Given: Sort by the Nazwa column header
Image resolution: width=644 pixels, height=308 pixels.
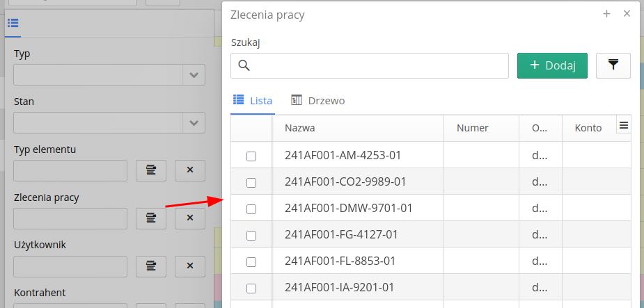Looking at the screenshot, I should (300, 128).
